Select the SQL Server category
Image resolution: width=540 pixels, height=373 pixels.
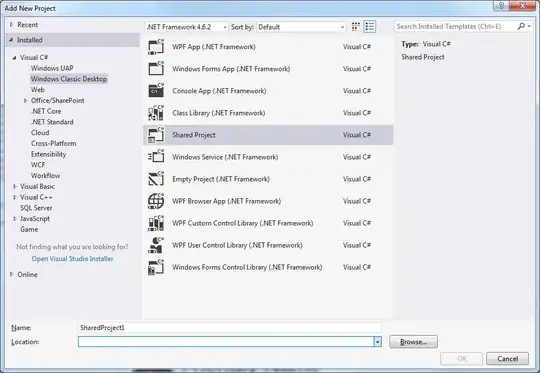tap(36, 208)
